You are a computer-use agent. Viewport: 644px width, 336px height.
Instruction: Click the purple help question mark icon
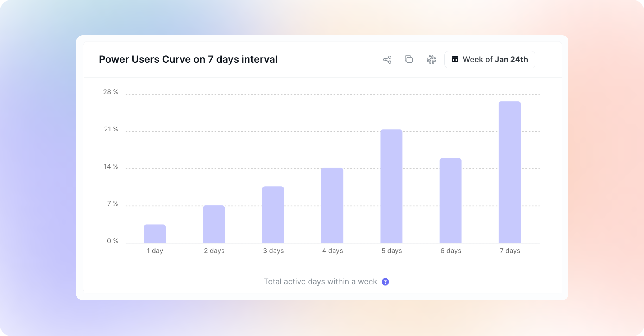(x=385, y=282)
